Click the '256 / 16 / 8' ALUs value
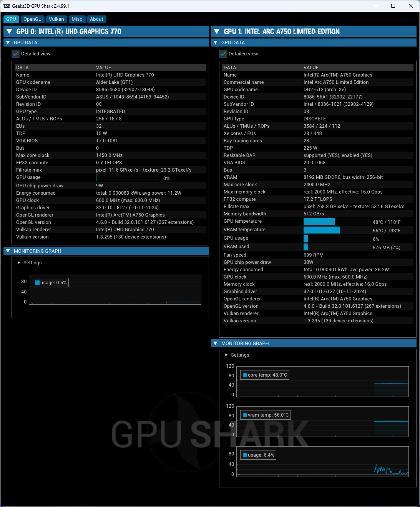This screenshot has height=507, width=420. pos(109,119)
